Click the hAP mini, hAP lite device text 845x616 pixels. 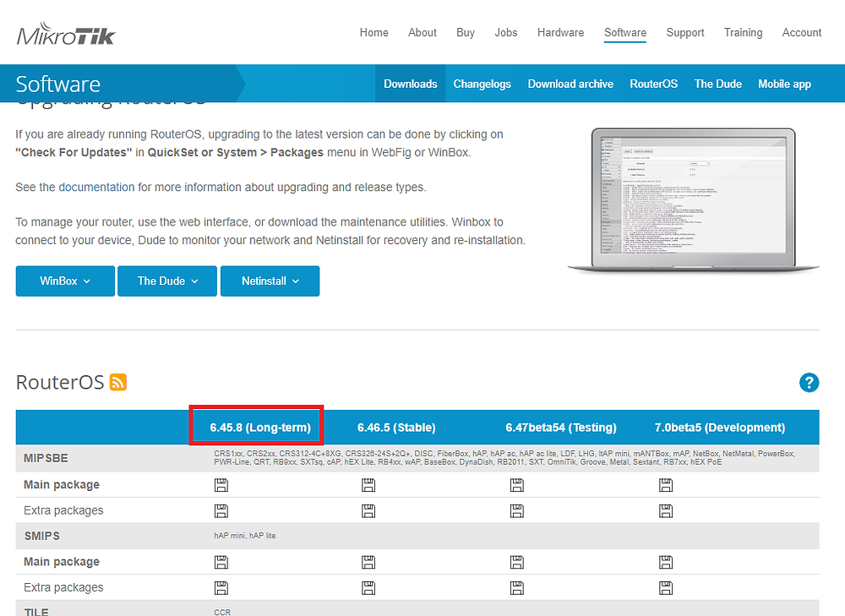245,536
